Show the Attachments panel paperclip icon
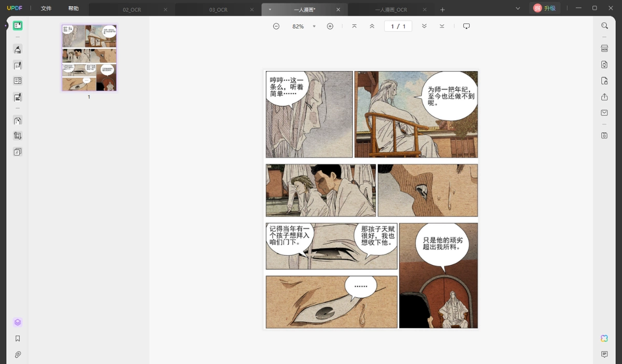Viewport: 622px width, 364px height. point(18,355)
